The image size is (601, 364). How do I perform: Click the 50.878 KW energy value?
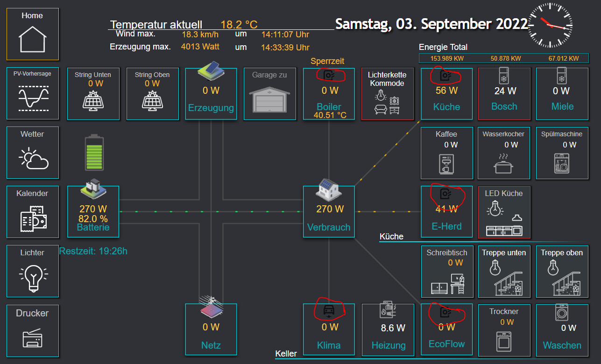tap(506, 58)
